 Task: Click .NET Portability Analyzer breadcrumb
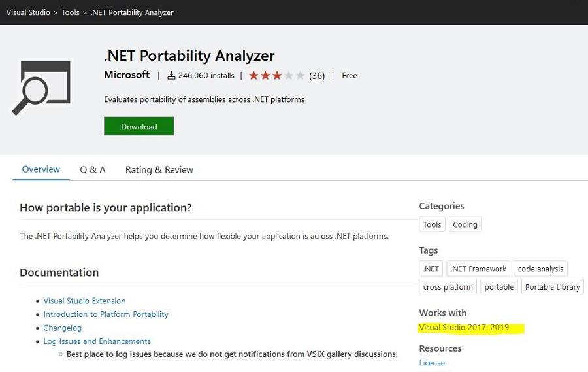(132, 12)
